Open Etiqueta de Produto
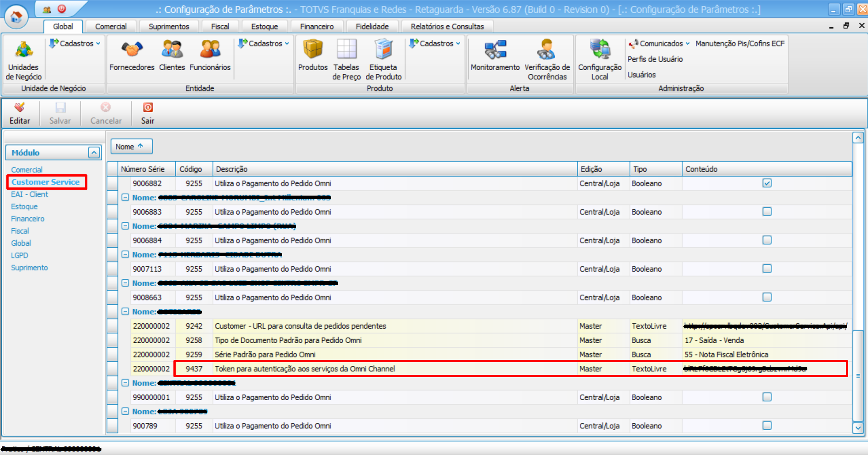The image size is (868, 455). coord(384,60)
